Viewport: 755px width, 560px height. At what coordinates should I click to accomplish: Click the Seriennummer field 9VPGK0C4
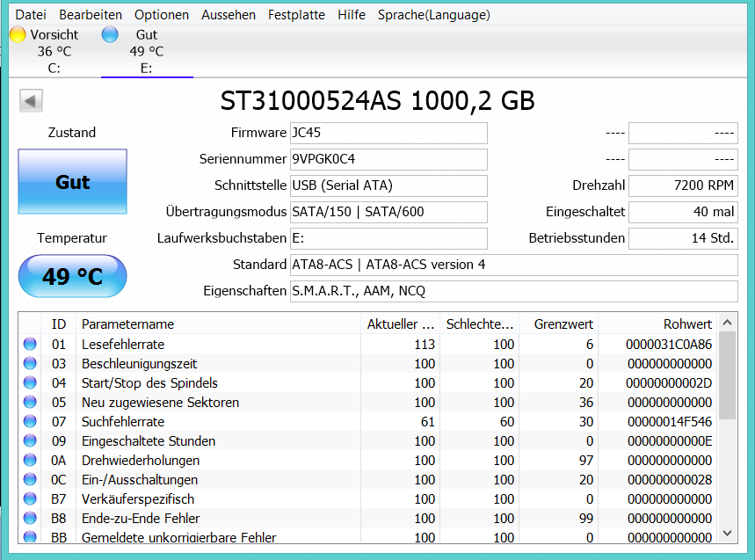coord(388,159)
